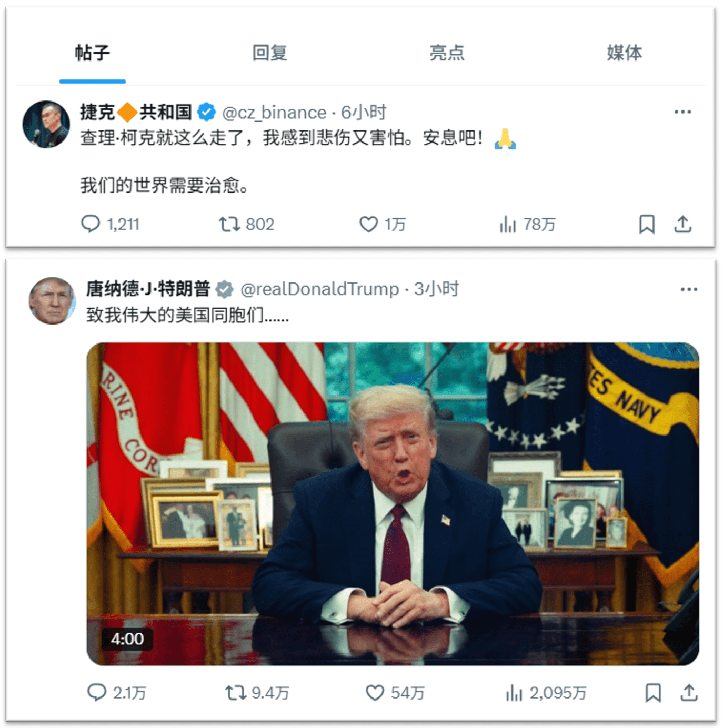Viewport: 723px width, 728px height.
Task: Open more options on realDonaldTrump post
Action: pos(689,289)
